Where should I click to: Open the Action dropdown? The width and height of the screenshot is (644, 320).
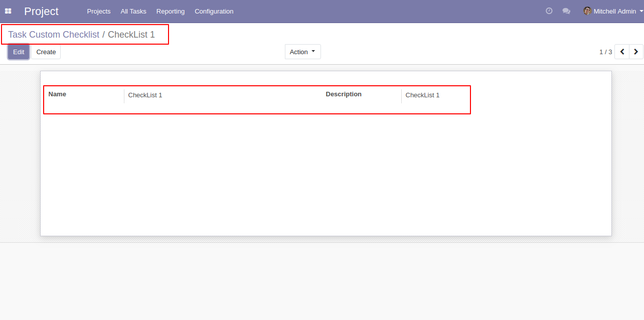point(303,52)
